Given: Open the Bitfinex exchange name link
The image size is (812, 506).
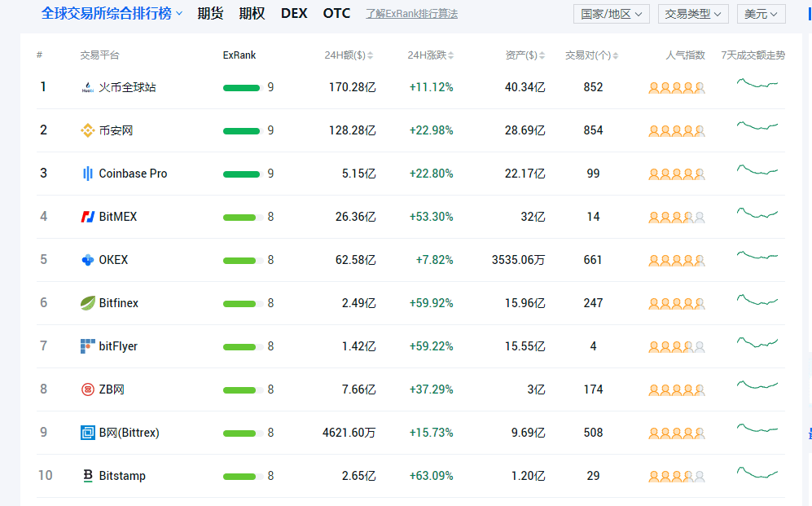Looking at the screenshot, I should coord(119,303).
